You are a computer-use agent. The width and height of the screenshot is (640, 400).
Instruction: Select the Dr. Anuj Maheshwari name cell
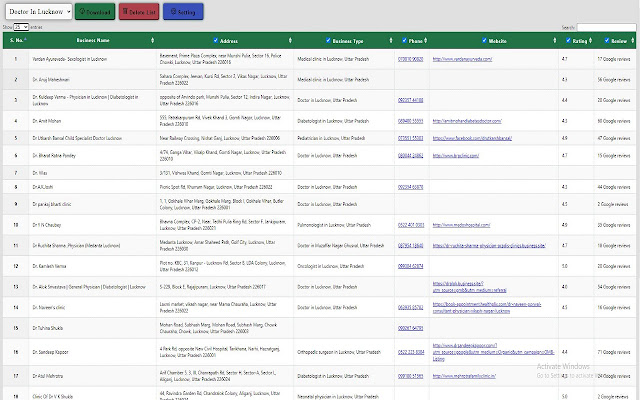tap(92, 80)
